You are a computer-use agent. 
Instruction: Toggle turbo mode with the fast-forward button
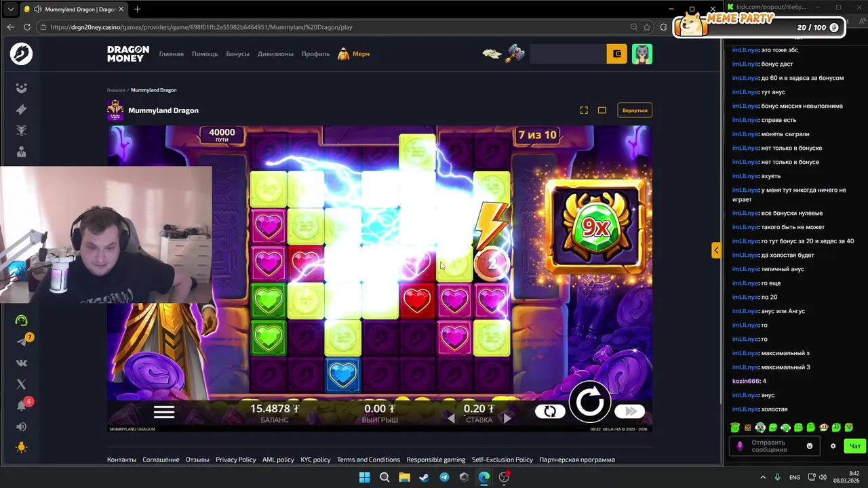pyautogui.click(x=630, y=411)
